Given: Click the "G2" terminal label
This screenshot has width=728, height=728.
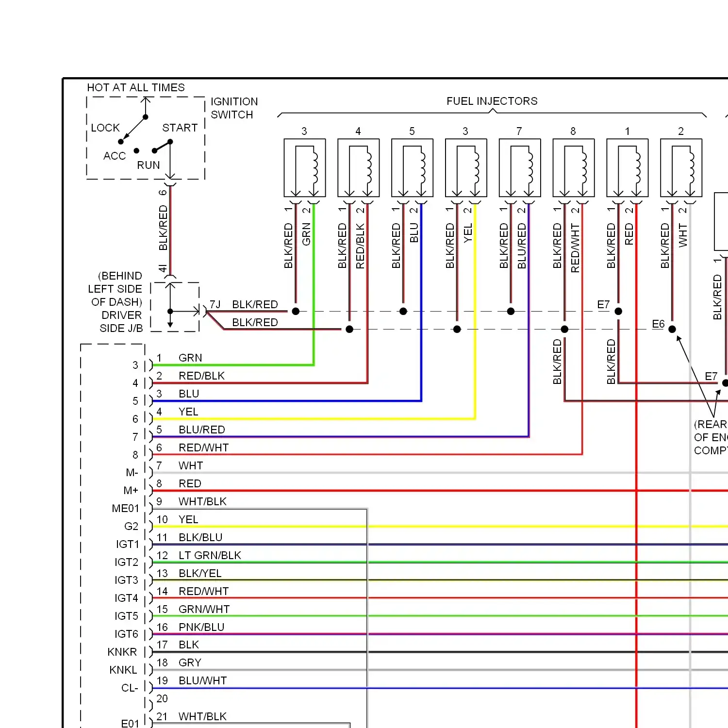Looking at the screenshot, I should [132, 526].
